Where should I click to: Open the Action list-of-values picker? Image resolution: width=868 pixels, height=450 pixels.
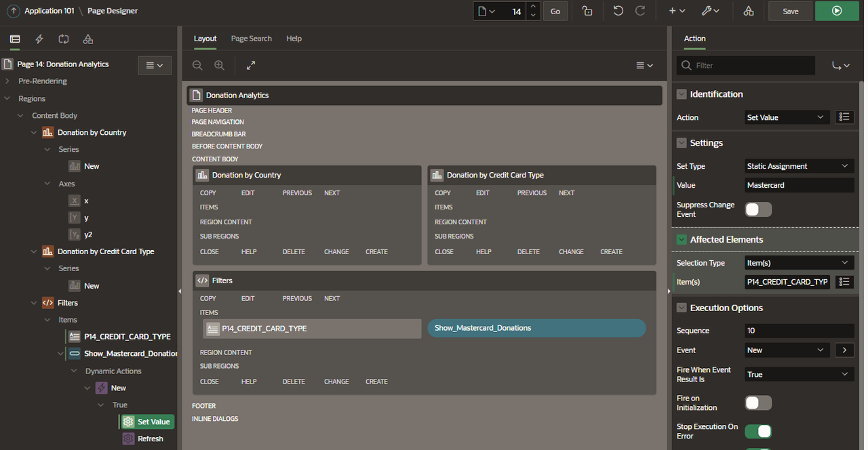pos(844,117)
